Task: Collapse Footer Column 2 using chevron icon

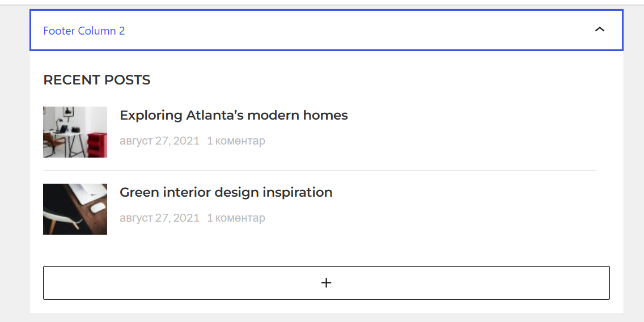Action: pyautogui.click(x=600, y=29)
